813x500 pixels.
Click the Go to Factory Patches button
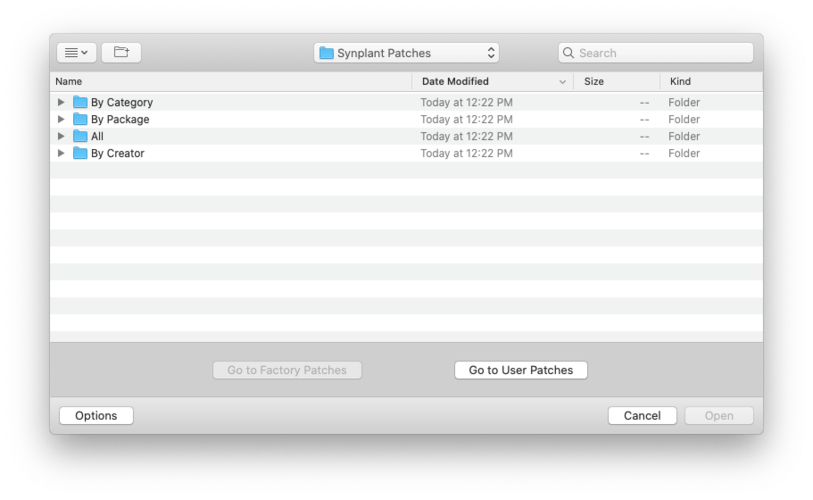287,370
